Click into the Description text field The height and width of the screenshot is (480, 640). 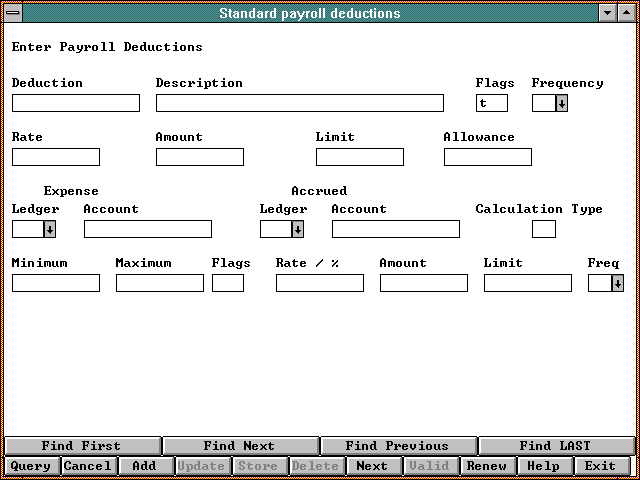(299, 103)
